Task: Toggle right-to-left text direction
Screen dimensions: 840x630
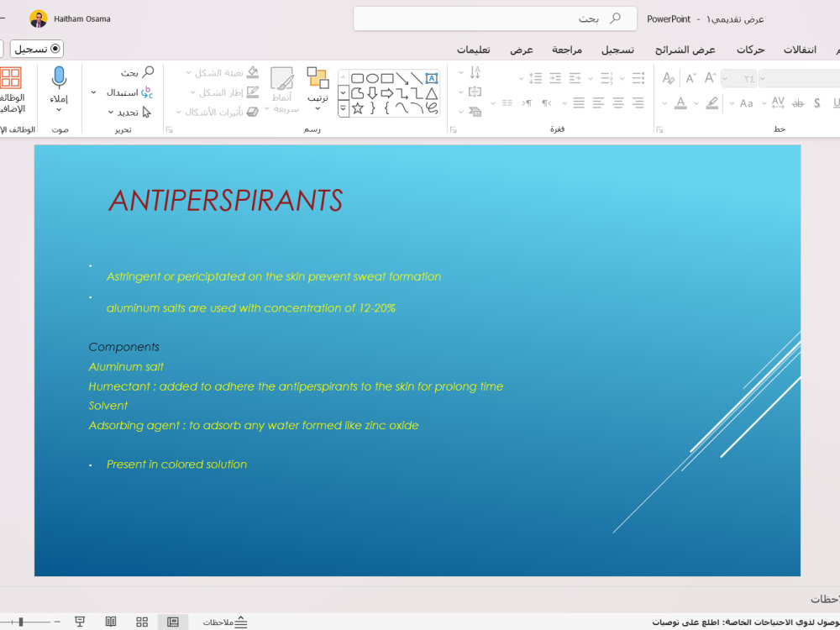Action: [x=546, y=102]
